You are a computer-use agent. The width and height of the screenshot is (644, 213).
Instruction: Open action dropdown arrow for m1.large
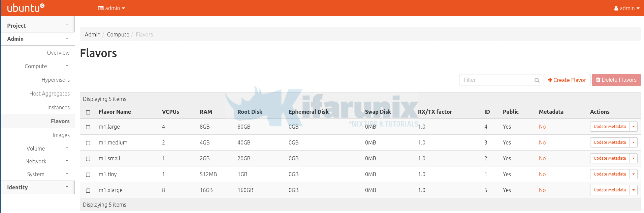pyautogui.click(x=633, y=127)
